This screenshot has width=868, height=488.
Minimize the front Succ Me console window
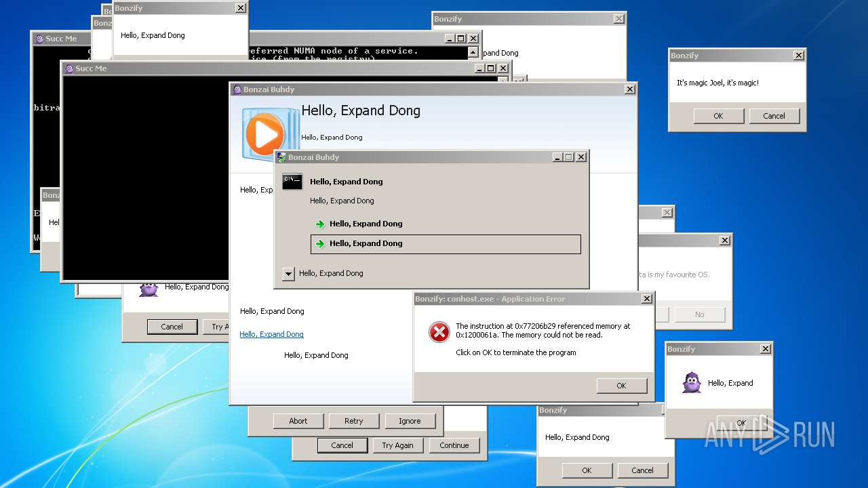(x=479, y=68)
